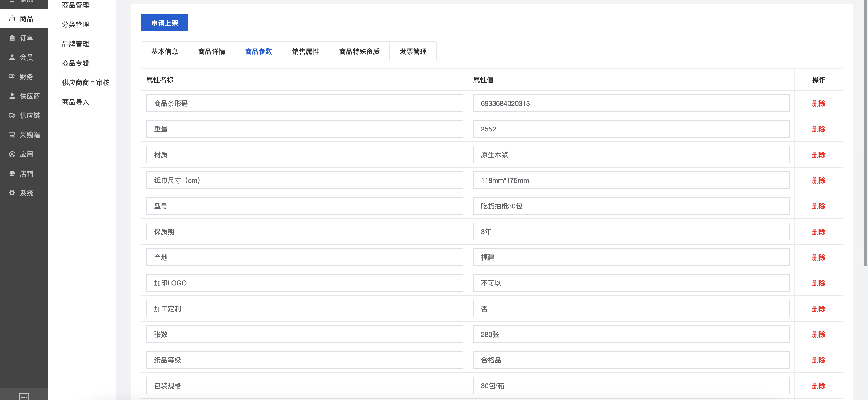Click the 店铺 store icon in sidebar
868x400 pixels.
pyautogui.click(x=12, y=174)
